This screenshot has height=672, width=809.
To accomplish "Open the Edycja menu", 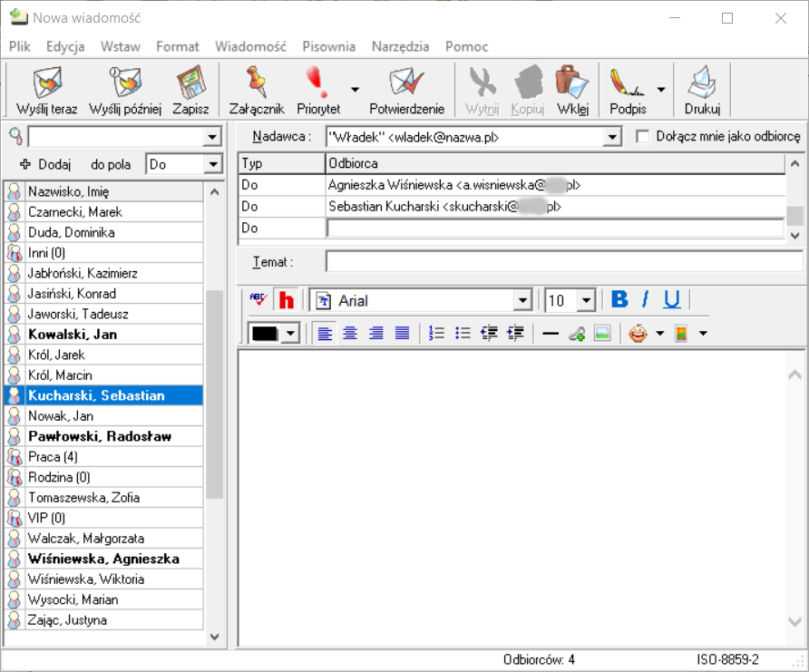I will 65,46.
